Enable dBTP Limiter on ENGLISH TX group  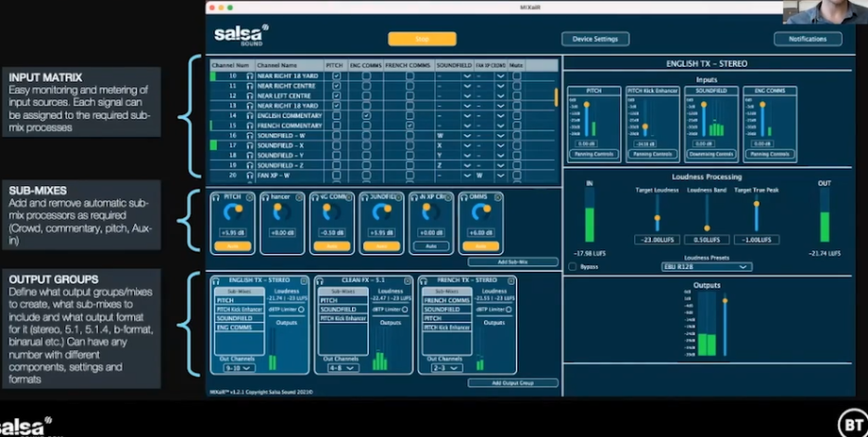(302, 310)
